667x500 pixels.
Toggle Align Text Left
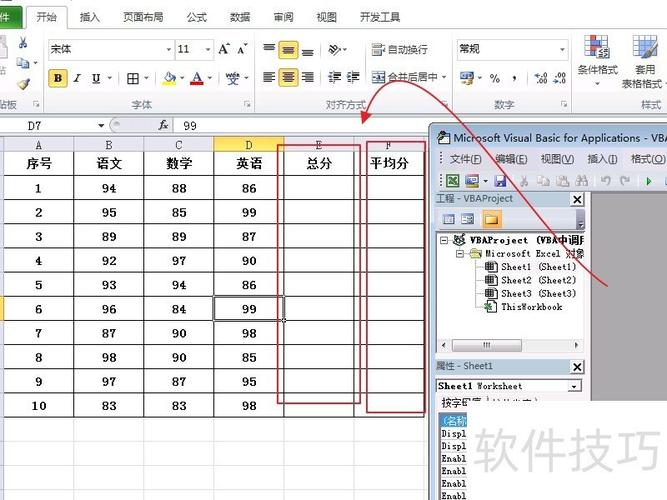pyautogui.click(x=269, y=77)
